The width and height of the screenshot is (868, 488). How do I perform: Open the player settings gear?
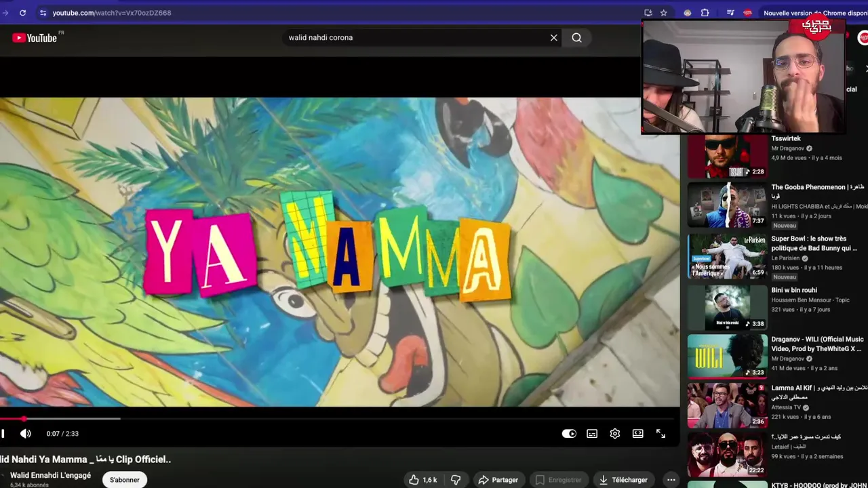pyautogui.click(x=615, y=434)
